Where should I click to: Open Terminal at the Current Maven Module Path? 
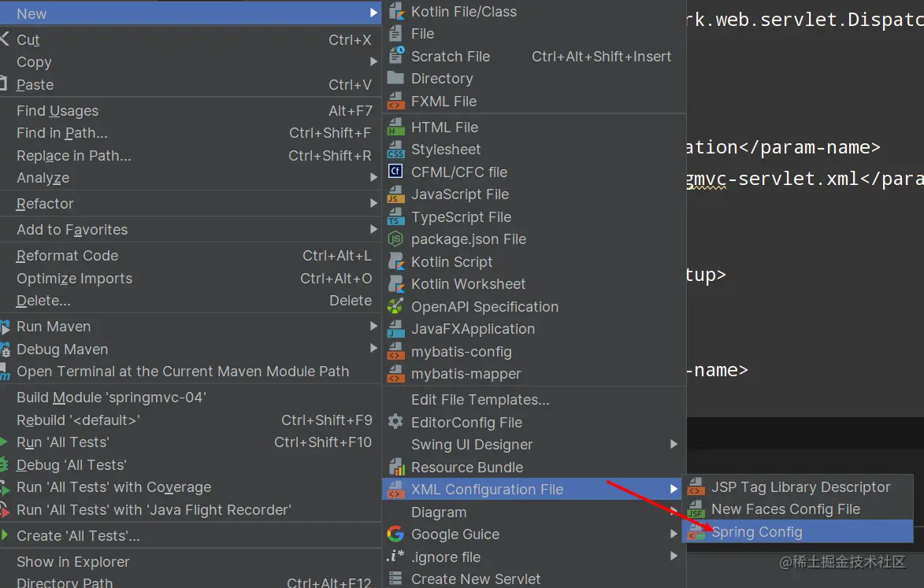[190, 372]
